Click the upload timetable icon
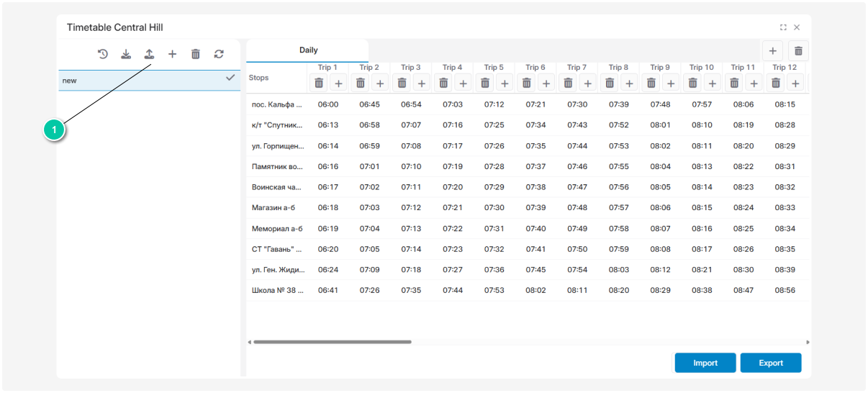 (149, 54)
